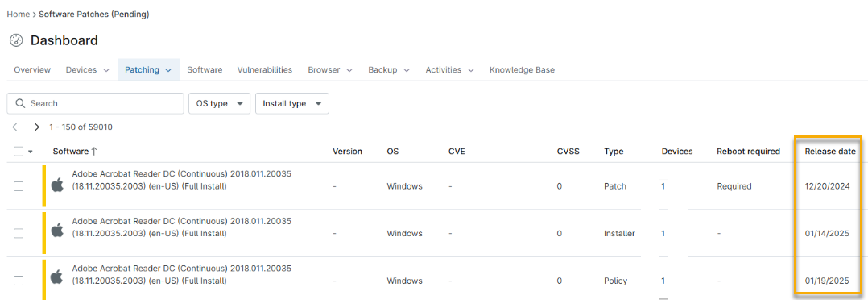Open the OS type filter dropdown

pos(220,103)
